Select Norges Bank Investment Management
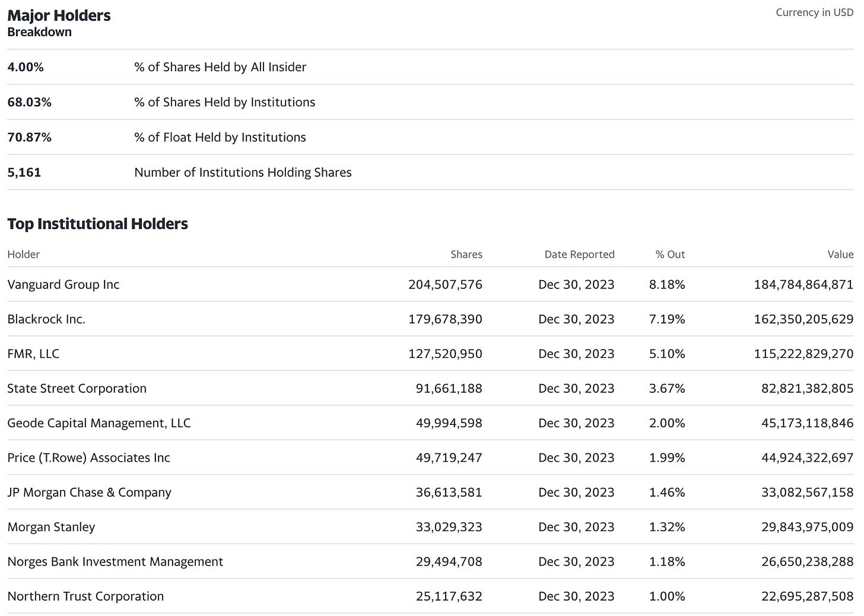This screenshot has width=864, height=616. 115,561
